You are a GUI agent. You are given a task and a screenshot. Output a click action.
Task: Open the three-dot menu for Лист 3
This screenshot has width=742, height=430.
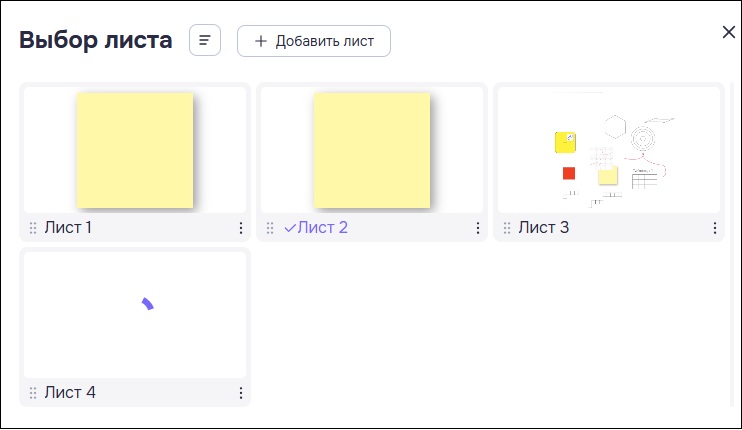pos(715,228)
